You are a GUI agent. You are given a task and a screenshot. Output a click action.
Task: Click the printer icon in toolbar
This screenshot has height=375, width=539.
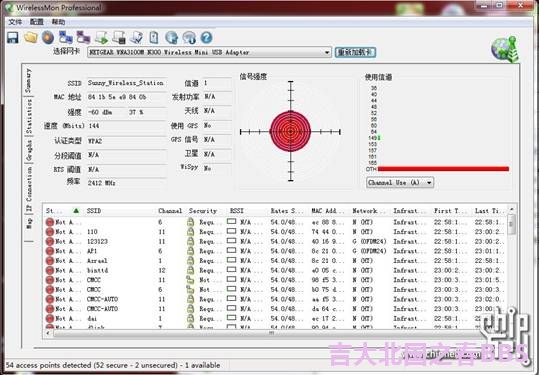pyautogui.click(x=119, y=37)
